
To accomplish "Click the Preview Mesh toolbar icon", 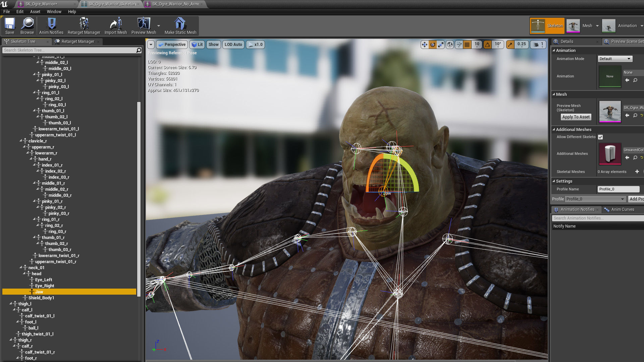I will [144, 26].
